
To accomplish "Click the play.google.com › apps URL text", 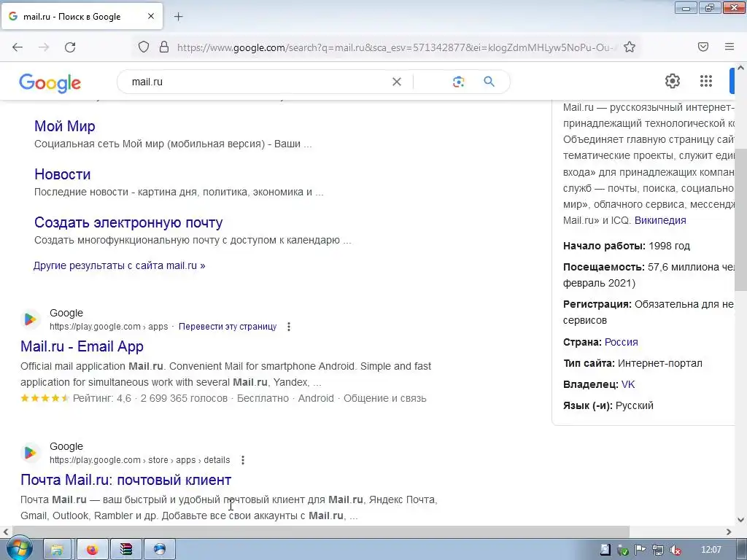I will click(109, 327).
